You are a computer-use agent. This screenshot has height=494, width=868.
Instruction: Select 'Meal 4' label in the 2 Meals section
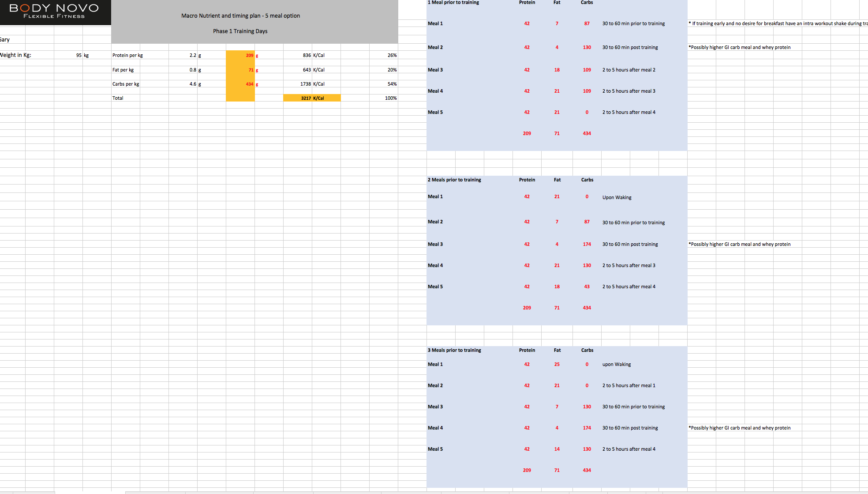coord(435,265)
